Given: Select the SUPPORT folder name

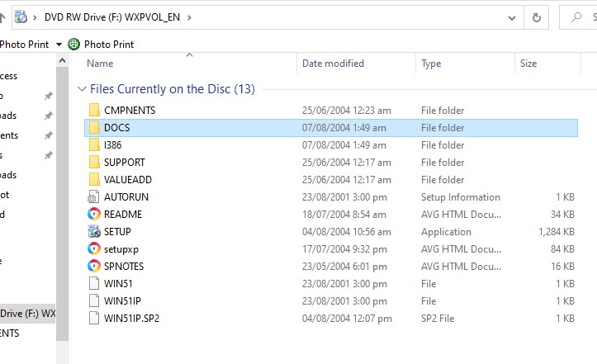Looking at the screenshot, I should [125, 163].
